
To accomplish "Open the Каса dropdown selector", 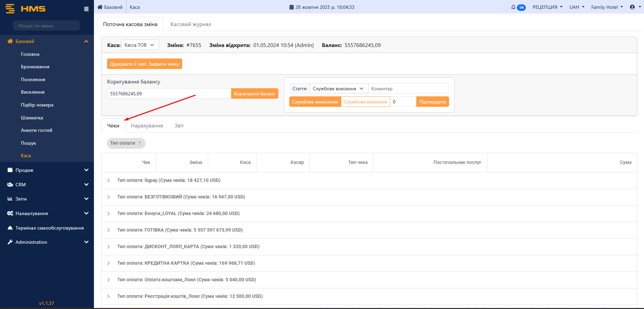I will pyautogui.click(x=140, y=45).
